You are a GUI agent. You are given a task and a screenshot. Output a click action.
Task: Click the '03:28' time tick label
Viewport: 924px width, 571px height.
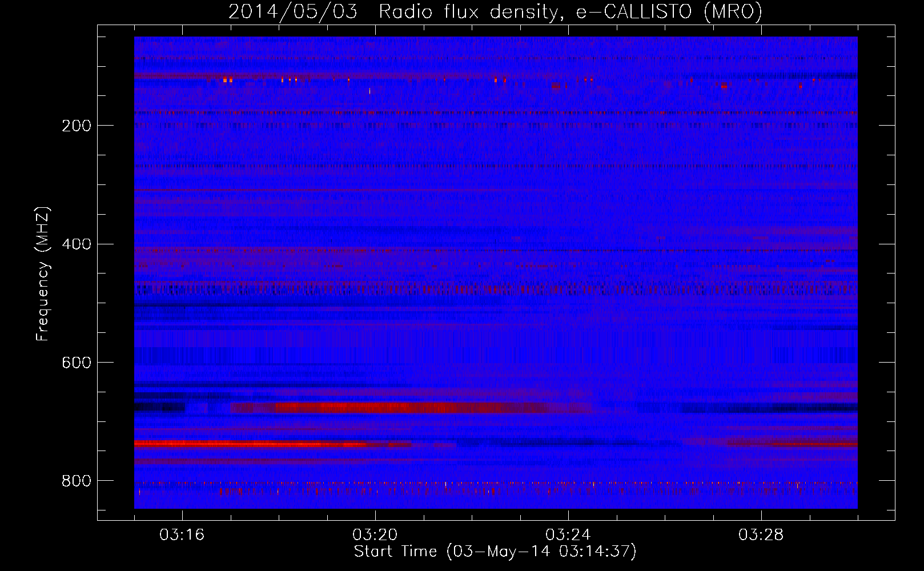761,535
